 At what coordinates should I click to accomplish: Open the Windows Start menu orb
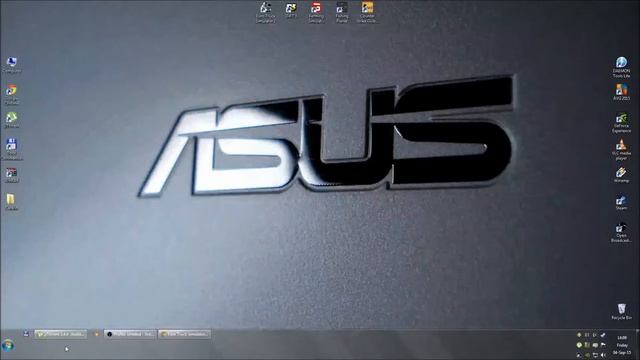8,346
